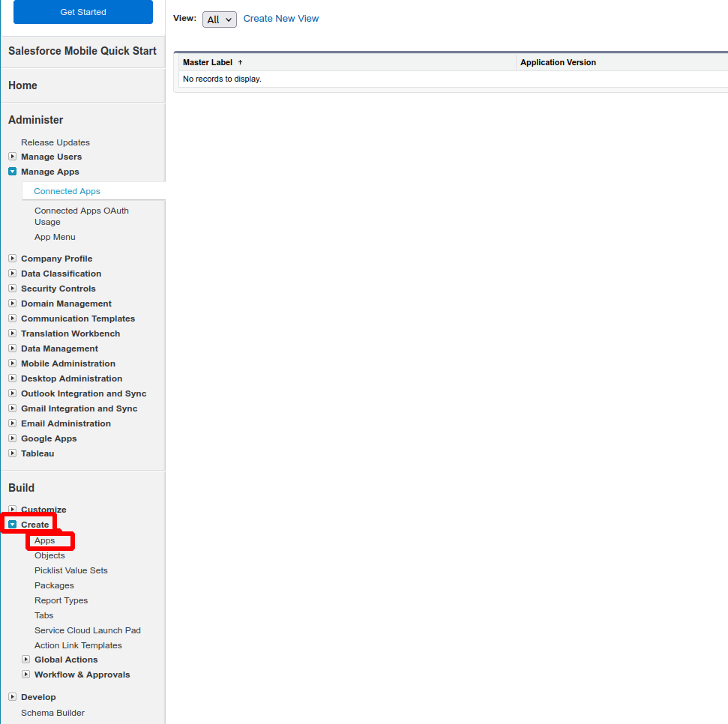
Task: Open Objects under Create
Action: pyautogui.click(x=49, y=555)
